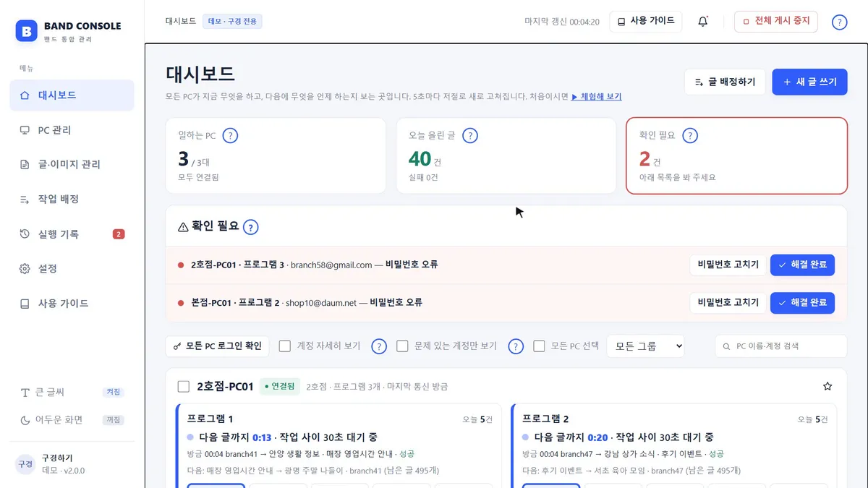Click the 일하는 PC summary card

point(276,156)
